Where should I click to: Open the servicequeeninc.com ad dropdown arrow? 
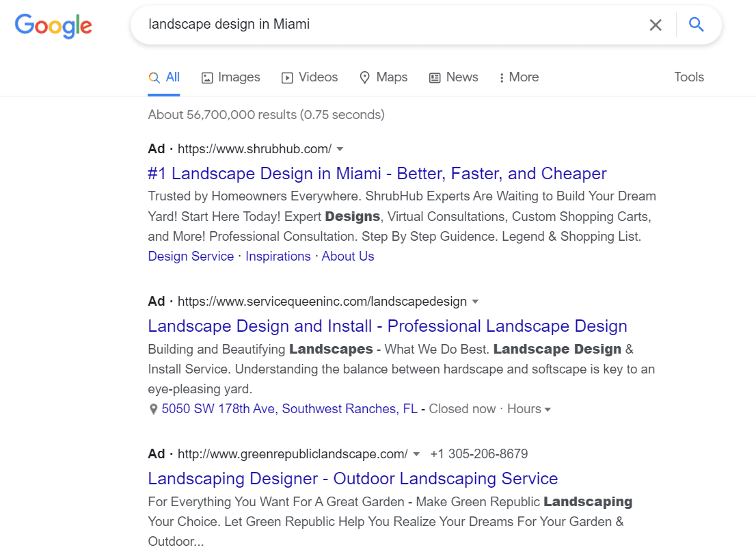(x=475, y=301)
